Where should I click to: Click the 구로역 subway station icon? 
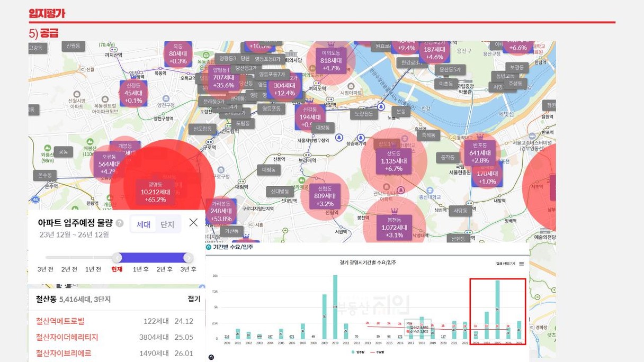(x=210, y=142)
